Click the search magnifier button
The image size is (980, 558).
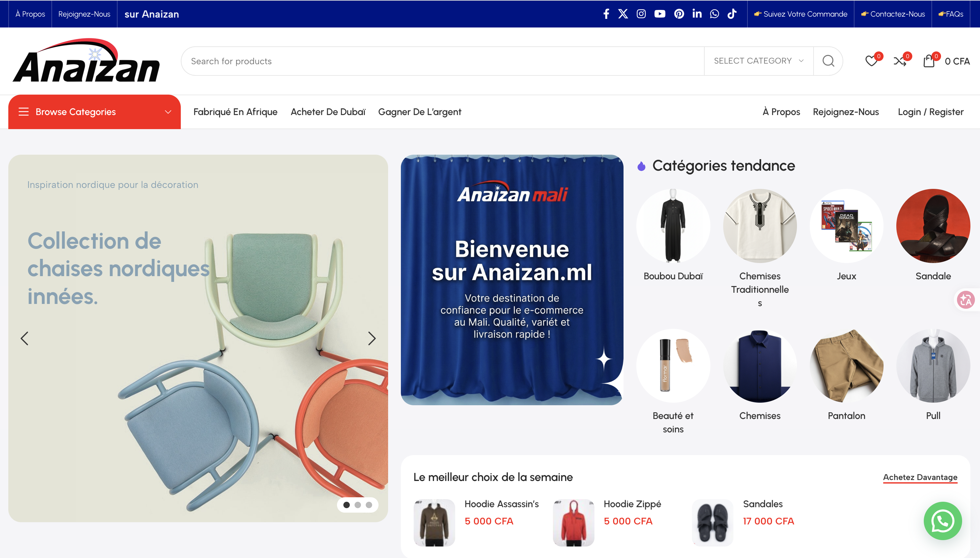[828, 61]
